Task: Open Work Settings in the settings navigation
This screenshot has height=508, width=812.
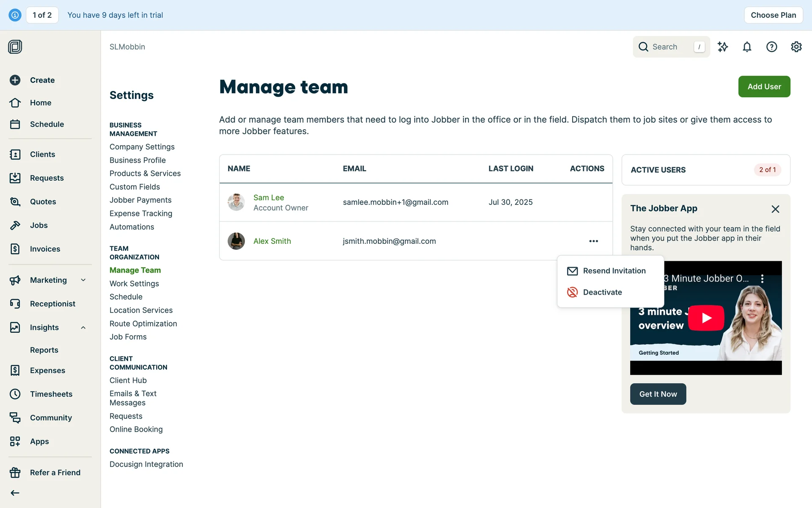Action: click(134, 284)
